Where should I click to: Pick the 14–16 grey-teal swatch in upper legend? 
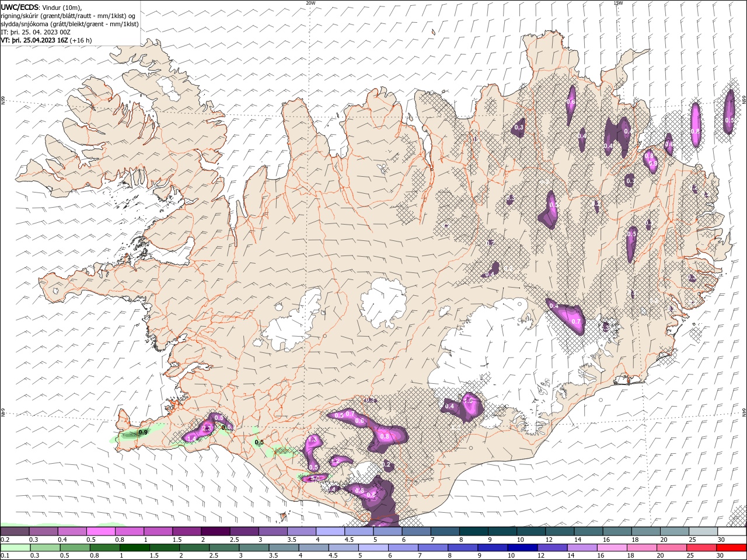click(x=589, y=531)
